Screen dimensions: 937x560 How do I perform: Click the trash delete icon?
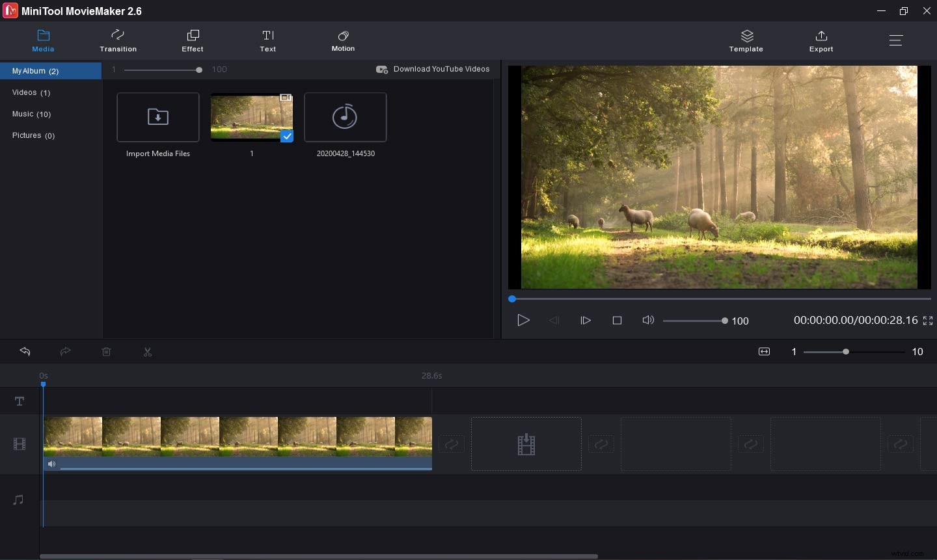click(x=107, y=352)
